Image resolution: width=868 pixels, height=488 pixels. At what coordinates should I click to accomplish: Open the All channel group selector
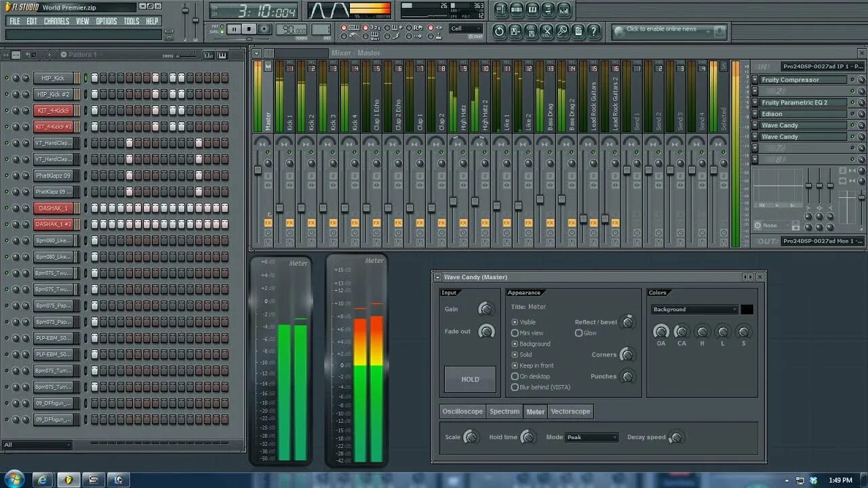(x=37, y=445)
